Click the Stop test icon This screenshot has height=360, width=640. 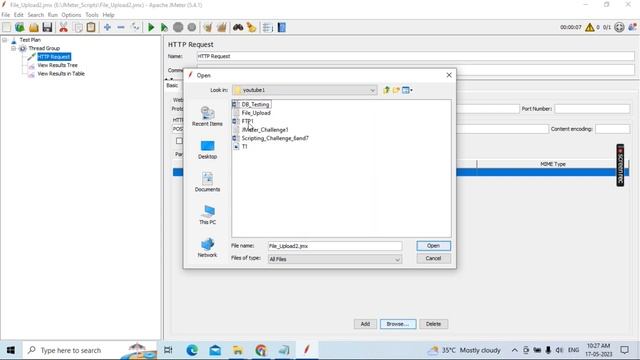[x=178, y=27]
